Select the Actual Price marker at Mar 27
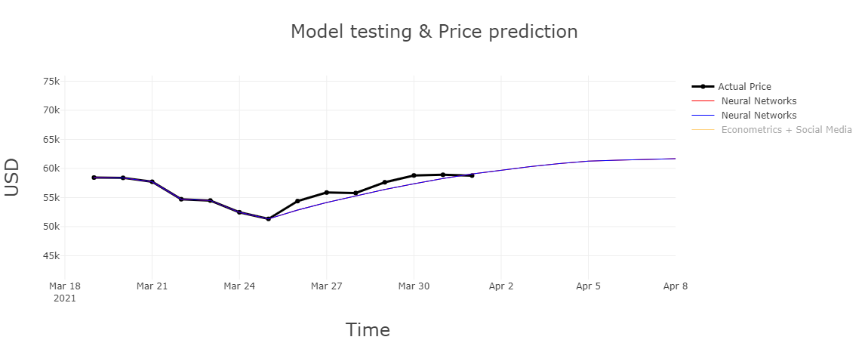Screen dimensions: 868x340 pos(327,192)
